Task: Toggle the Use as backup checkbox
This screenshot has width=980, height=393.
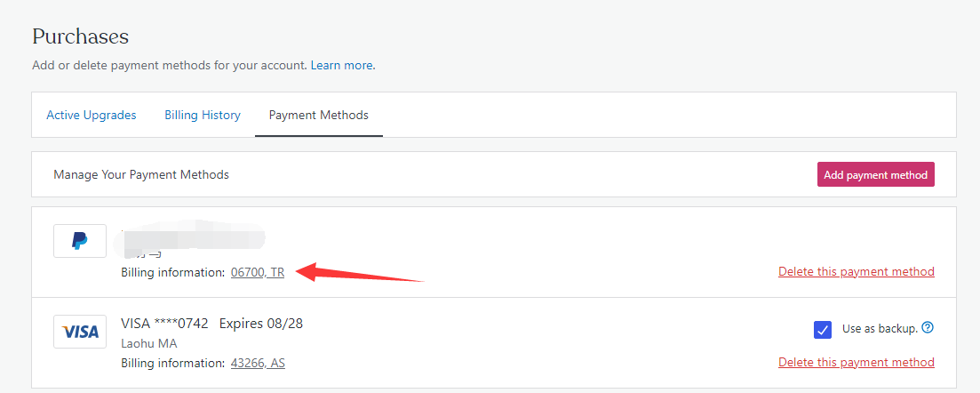Action: click(823, 330)
